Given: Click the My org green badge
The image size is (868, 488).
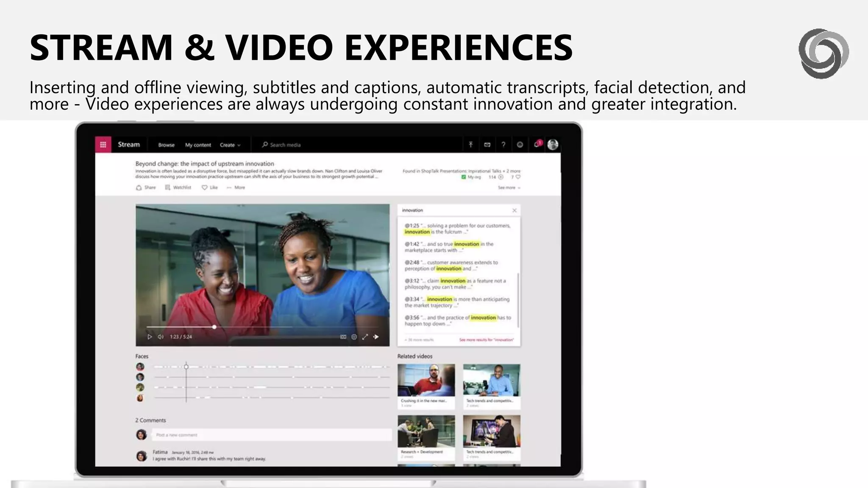Looking at the screenshot, I should pos(471,177).
